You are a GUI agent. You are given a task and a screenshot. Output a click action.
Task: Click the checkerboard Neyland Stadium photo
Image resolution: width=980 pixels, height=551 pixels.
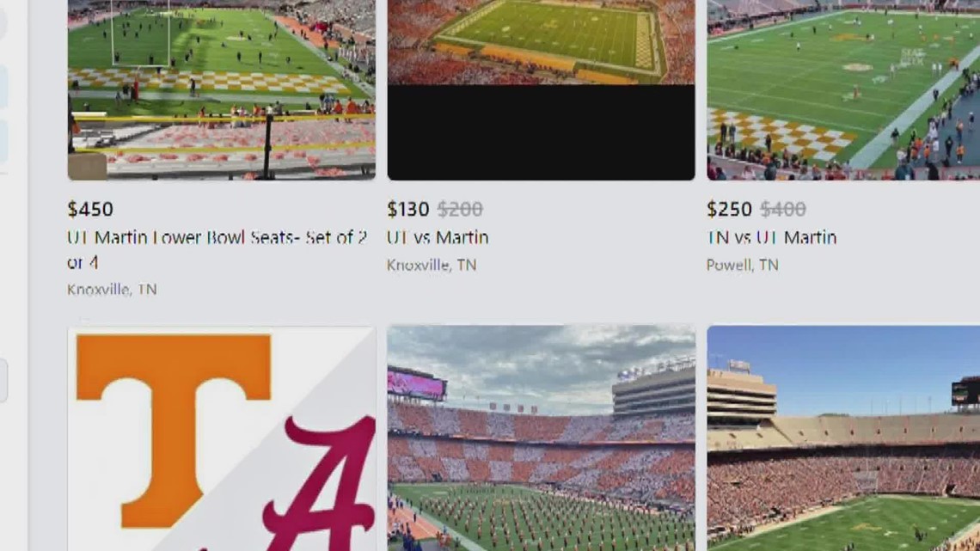pyautogui.click(x=541, y=438)
